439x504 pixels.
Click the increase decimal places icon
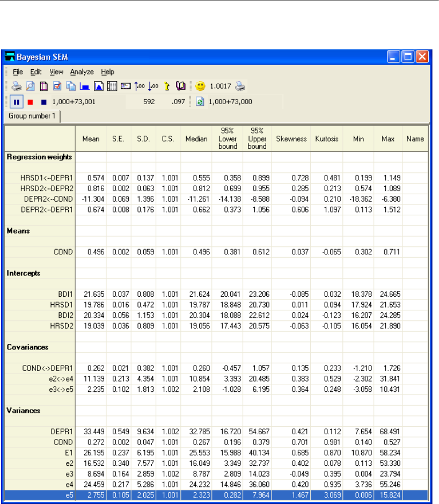click(140, 86)
